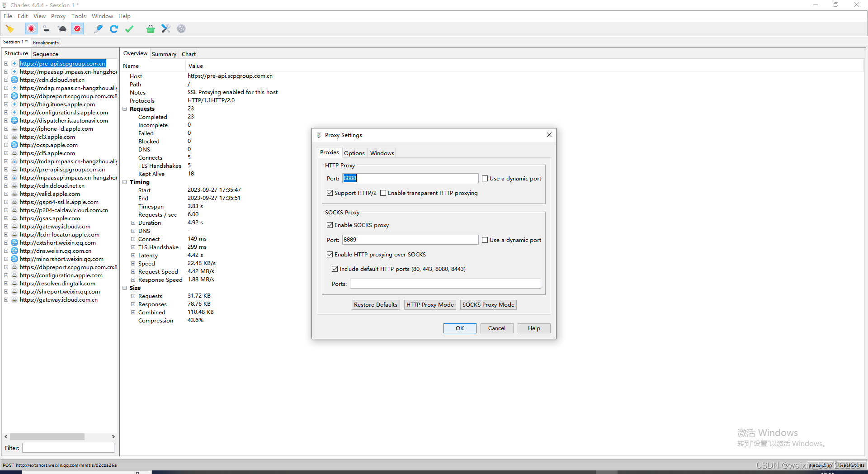This screenshot has height=474, width=868.
Task: Switch to the Chart tab
Action: [x=189, y=54]
